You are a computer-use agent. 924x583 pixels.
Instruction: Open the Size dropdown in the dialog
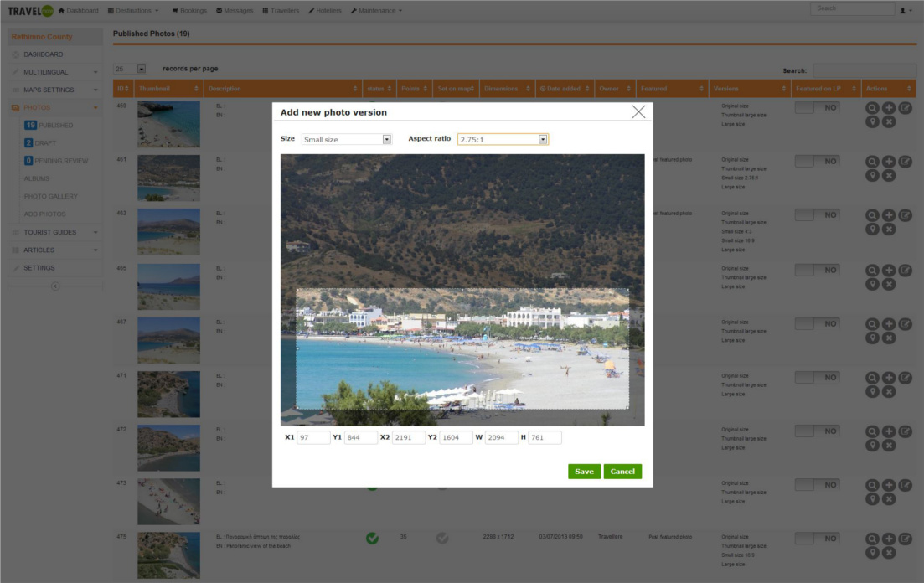pos(347,139)
